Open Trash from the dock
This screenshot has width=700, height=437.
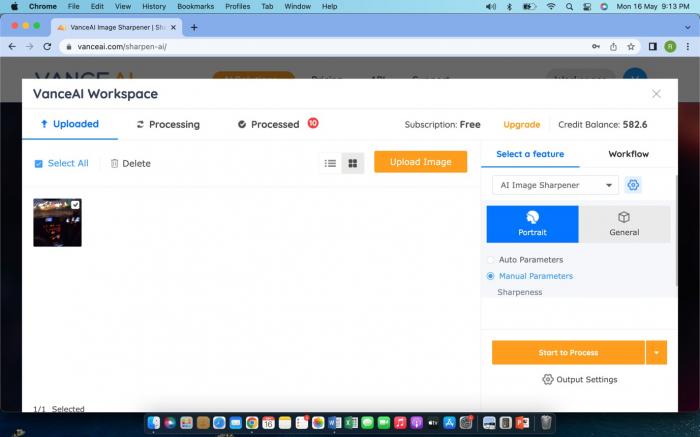(x=546, y=422)
